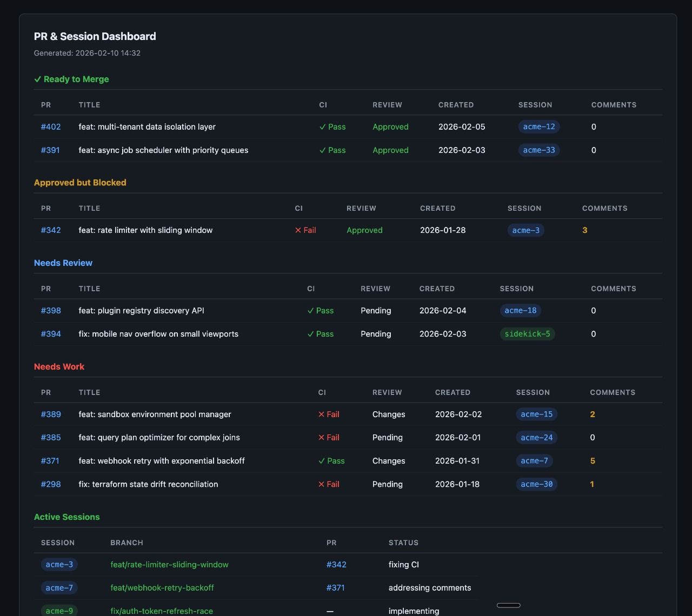Click the acme-15 session badge

(536, 414)
